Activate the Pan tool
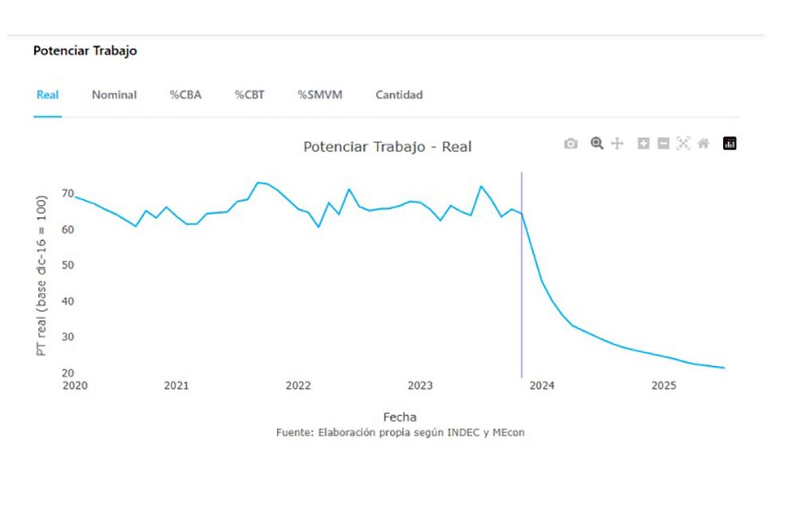 coord(617,144)
